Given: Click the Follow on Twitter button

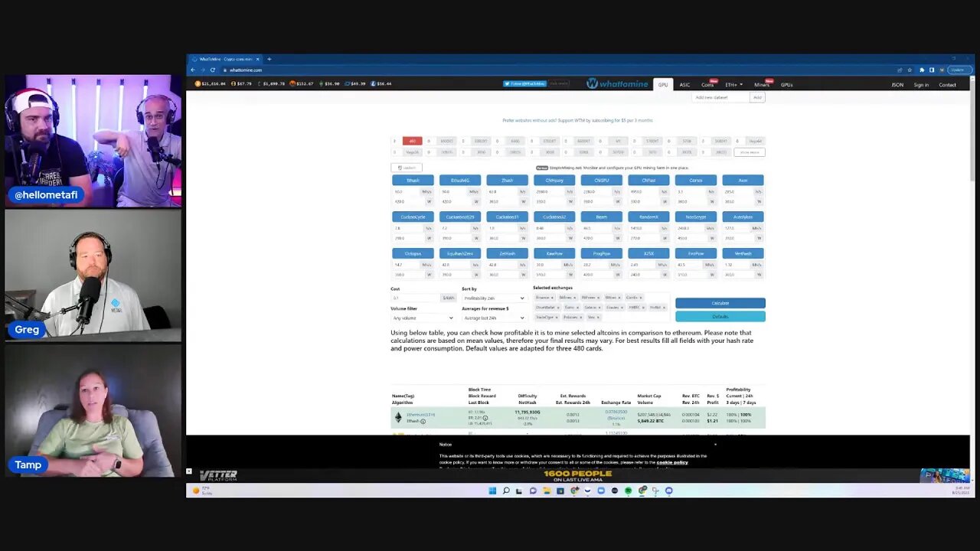Looking at the screenshot, I should 524,83.
